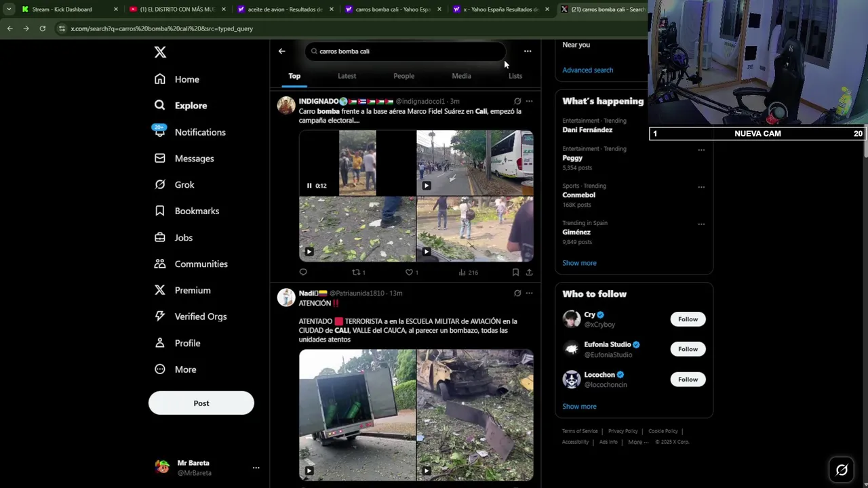Click the search field 'carros bomba cali'
The width and height of the screenshot is (868, 488).
click(406, 52)
